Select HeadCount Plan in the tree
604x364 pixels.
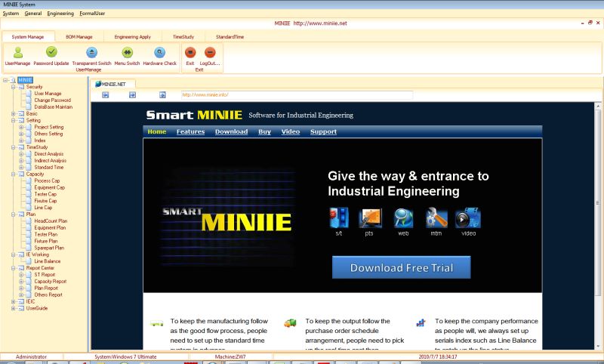[x=51, y=221]
